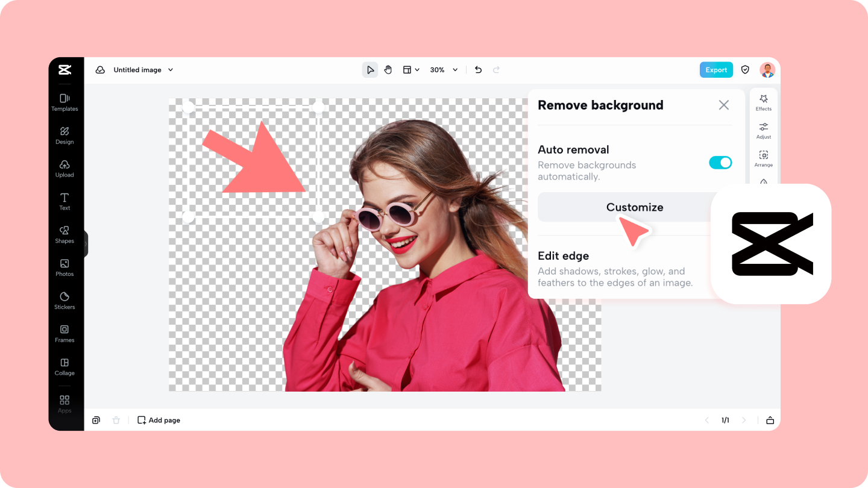Open the Upload panel
The height and width of the screenshot is (488, 868).
click(x=64, y=169)
